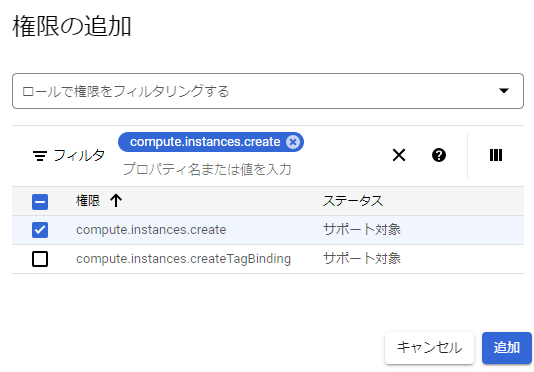This screenshot has height=372, width=534.
Task: Sort by the 権限 column arrow
Action: coord(116,201)
